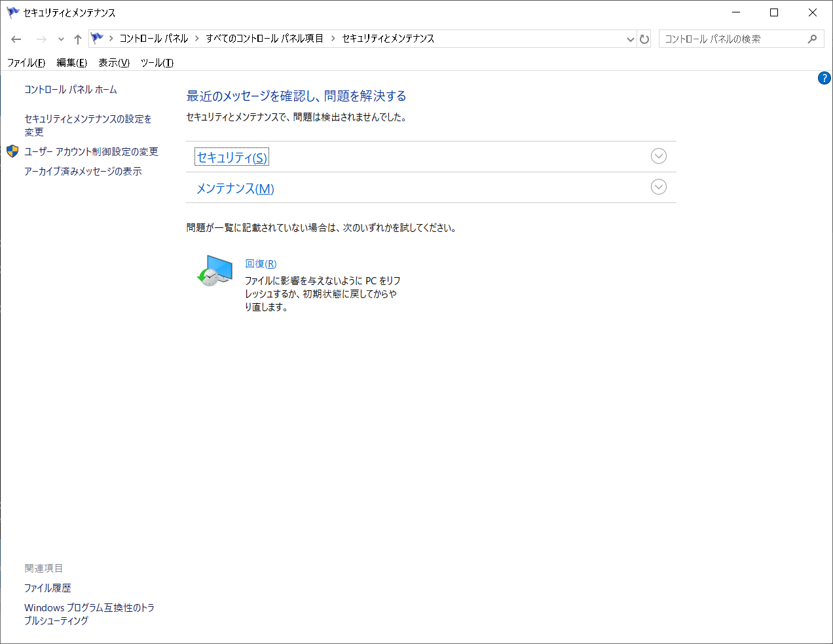Open the ツール(T) menu

pos(157,63)
